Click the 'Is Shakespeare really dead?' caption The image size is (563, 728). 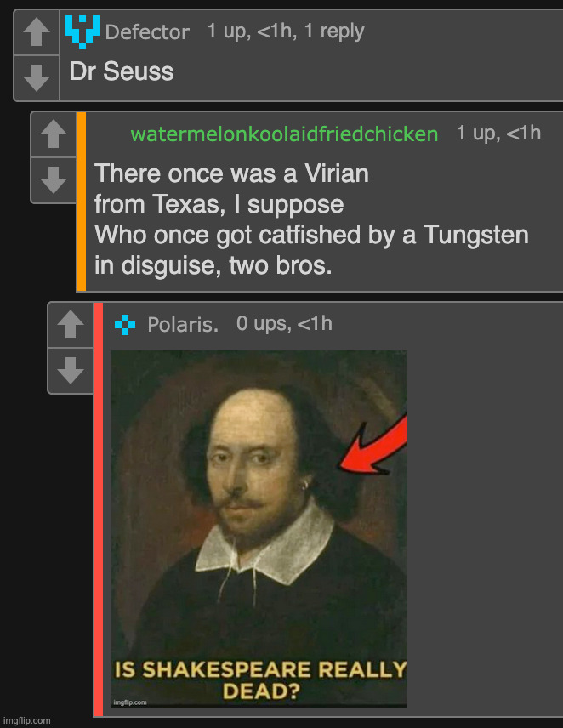click(x=260, y=680)
